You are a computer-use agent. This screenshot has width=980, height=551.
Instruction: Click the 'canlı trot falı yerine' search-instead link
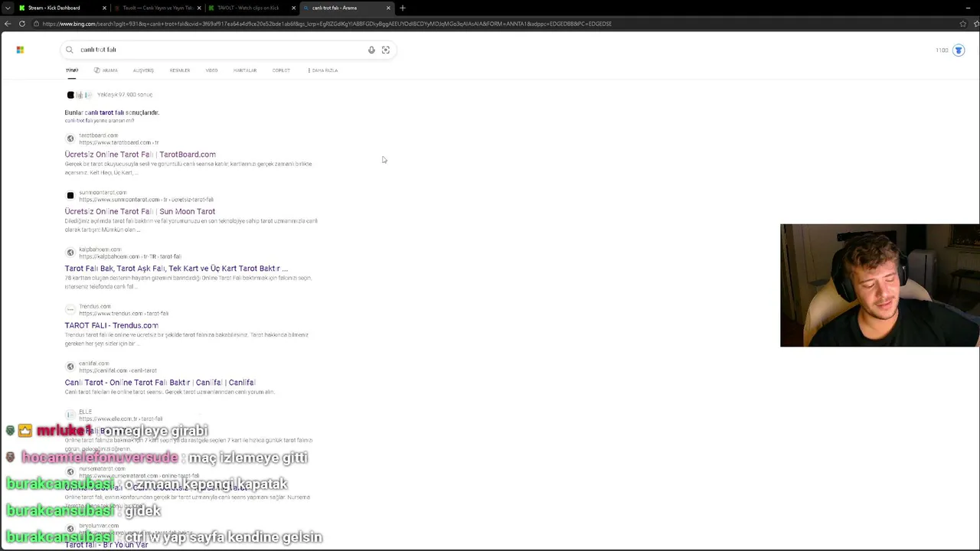100,121
